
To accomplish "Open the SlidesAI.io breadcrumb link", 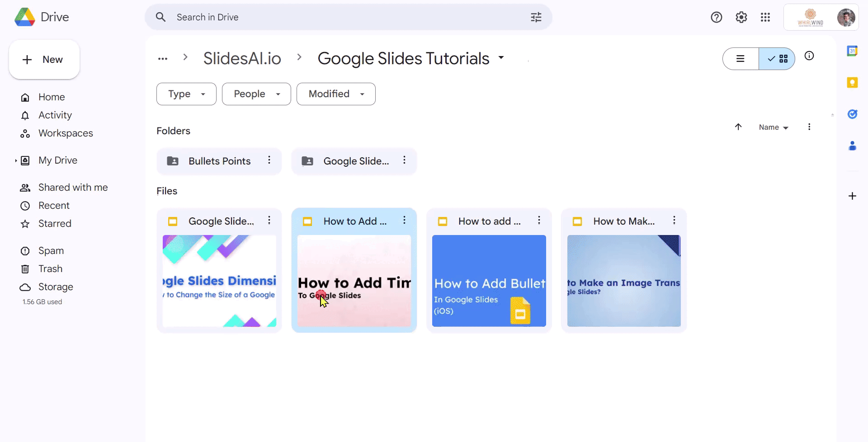I will pyautogui.click(x=242, y=58).
